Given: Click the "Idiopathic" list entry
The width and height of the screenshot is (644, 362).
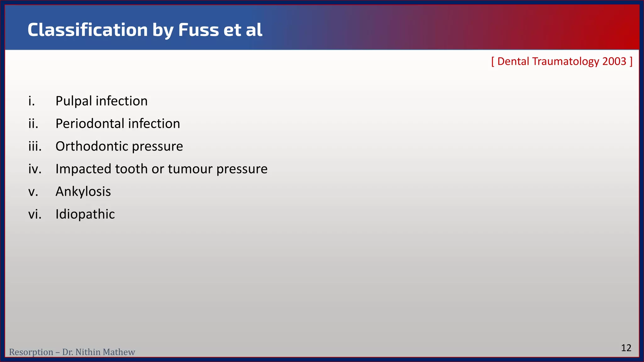Looking at the screenshot, I should pyautogui.click(x=85, y=214).
